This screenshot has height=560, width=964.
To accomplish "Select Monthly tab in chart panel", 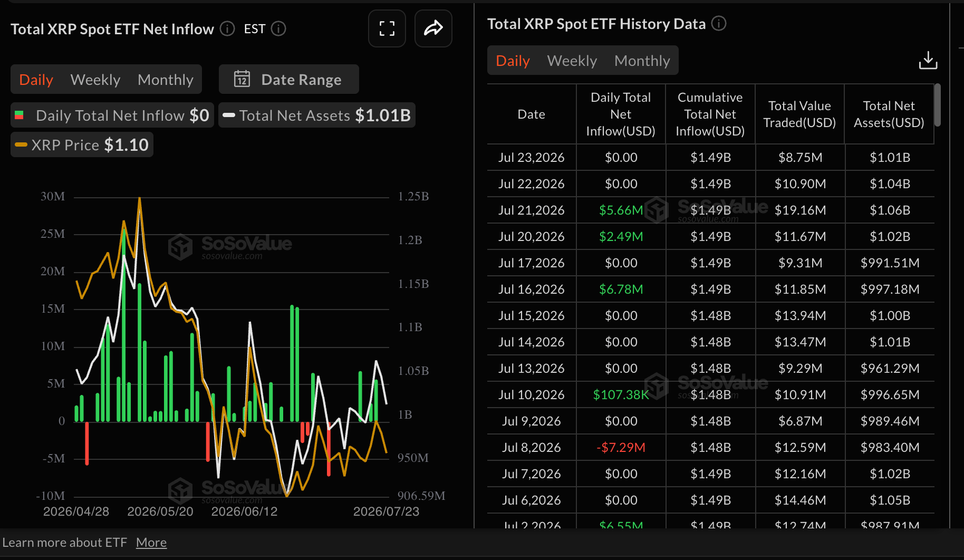I will tap(166, 80).
